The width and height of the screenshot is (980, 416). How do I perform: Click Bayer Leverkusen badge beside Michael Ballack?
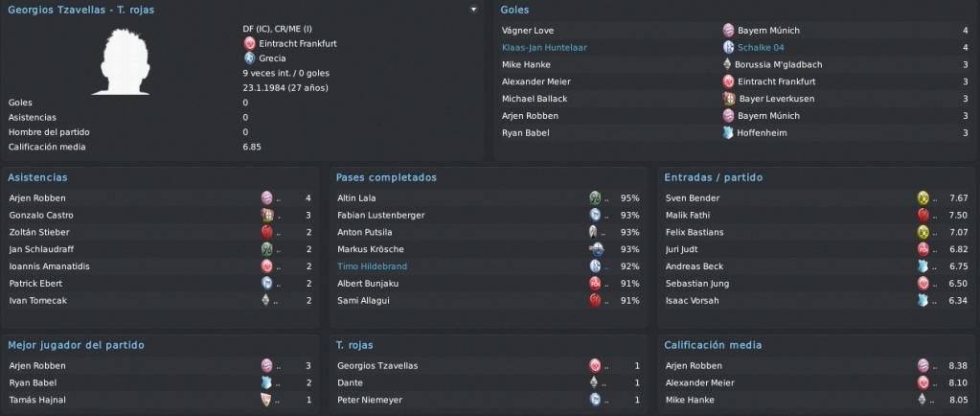point(729,98)
